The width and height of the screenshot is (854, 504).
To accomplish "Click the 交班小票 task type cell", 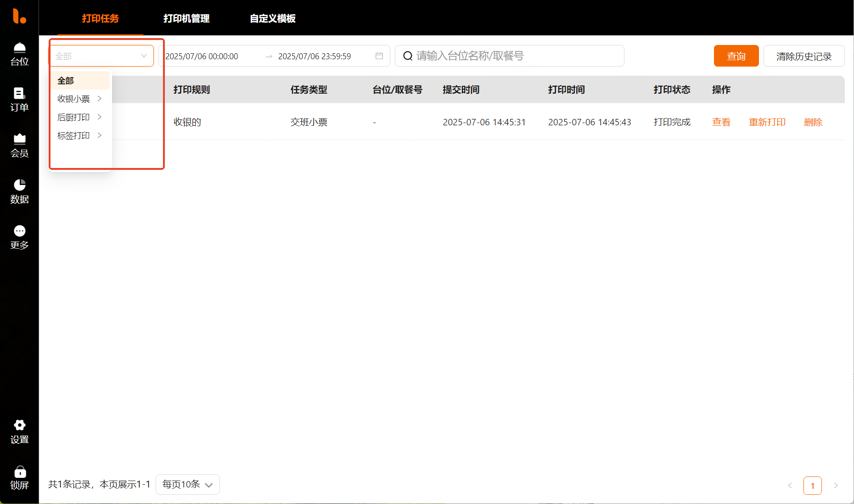I will [x=309, y=122].
